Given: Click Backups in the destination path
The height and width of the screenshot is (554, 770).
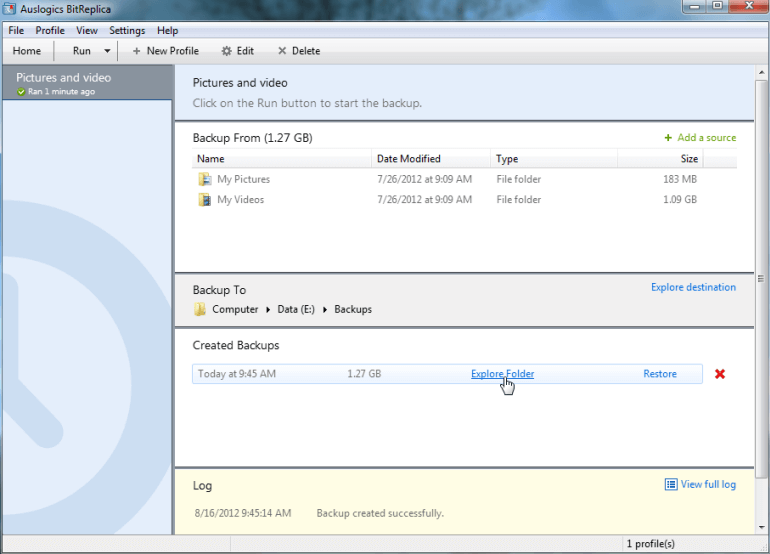Looking at the screenshot, I should click(353, 309).
